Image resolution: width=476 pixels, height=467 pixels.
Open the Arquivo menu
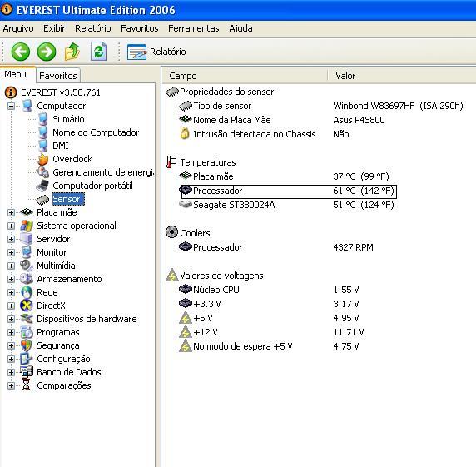[18, 28]
